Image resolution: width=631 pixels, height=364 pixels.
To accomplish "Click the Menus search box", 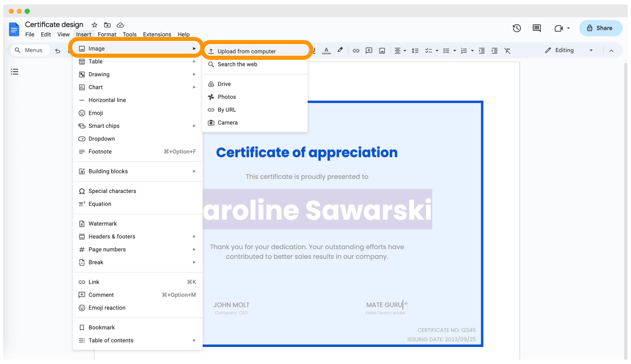I will pyautogui.click(x=30, y=50).
